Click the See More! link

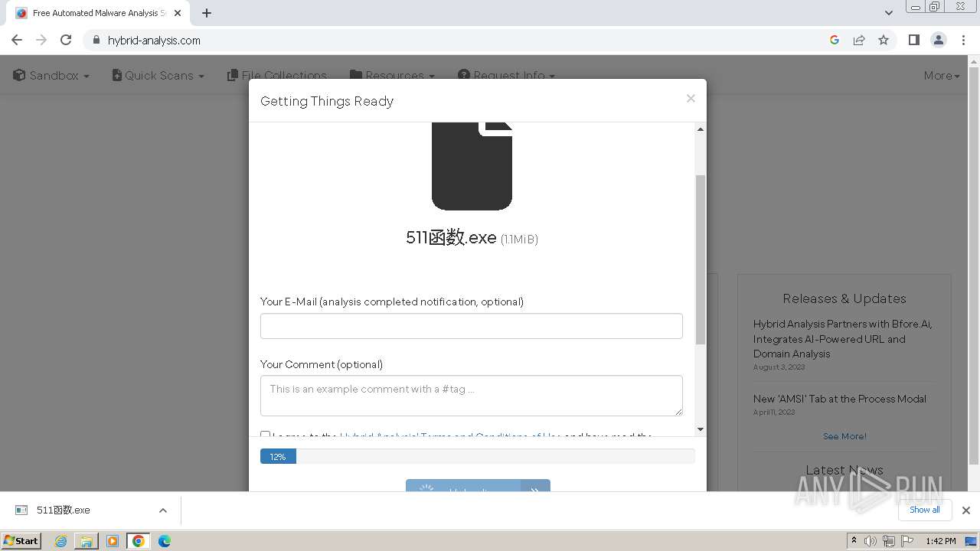coord(844,436)
